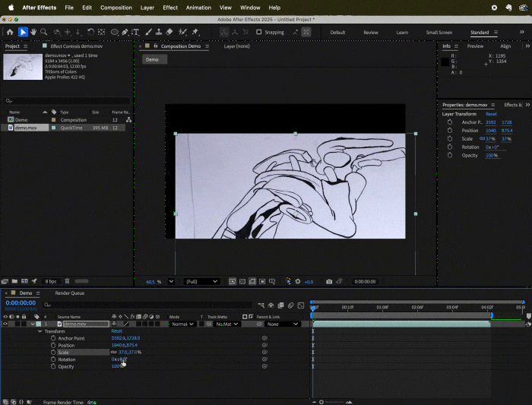This screenshot has width=532, height=405.
Task: Click the demo.mov thumbnail in Project panel
Action: point(23,67)
